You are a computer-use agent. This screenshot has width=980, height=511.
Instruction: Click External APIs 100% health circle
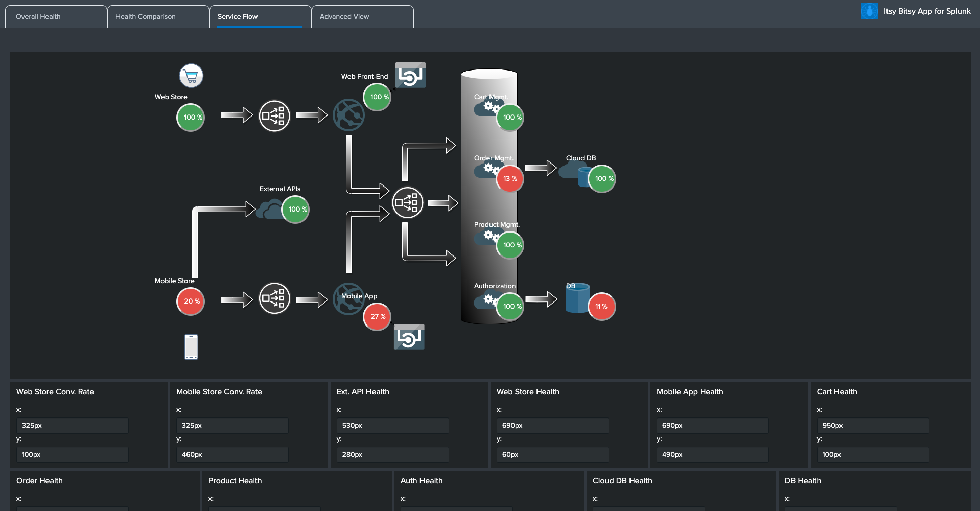coord(295,210)
